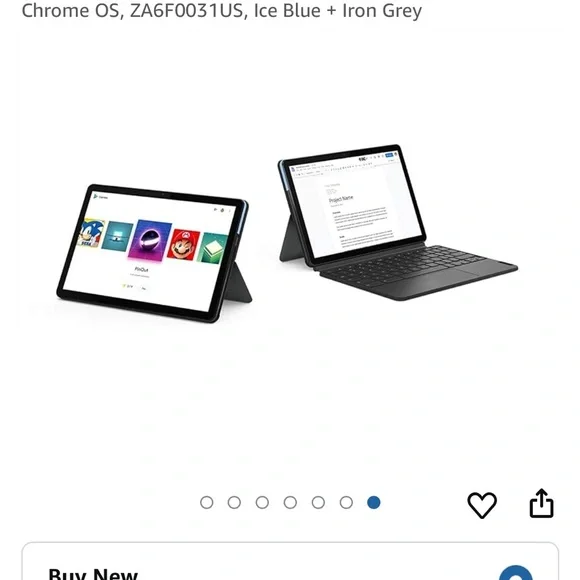Open the share icon
This screenshot has height=580, width=580.
click(542, 503)
